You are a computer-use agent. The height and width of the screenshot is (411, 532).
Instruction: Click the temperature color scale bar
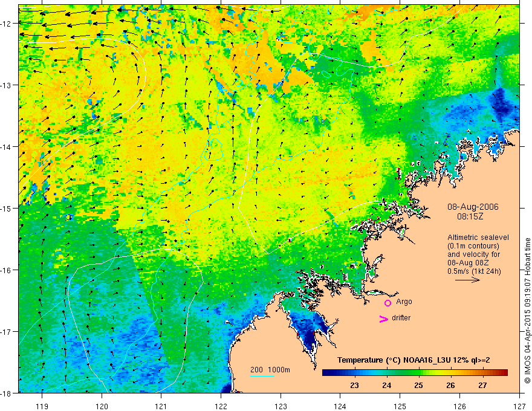pos(415,372)
